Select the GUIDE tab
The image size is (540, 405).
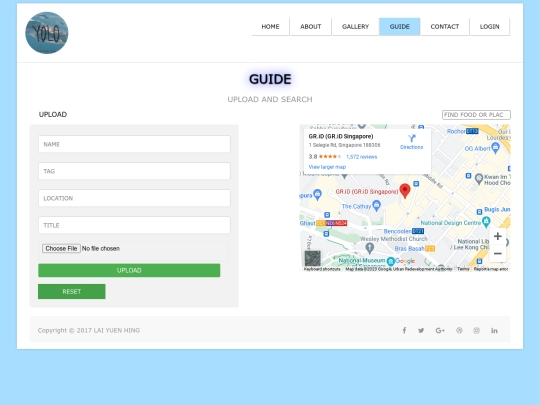(399, 27)
